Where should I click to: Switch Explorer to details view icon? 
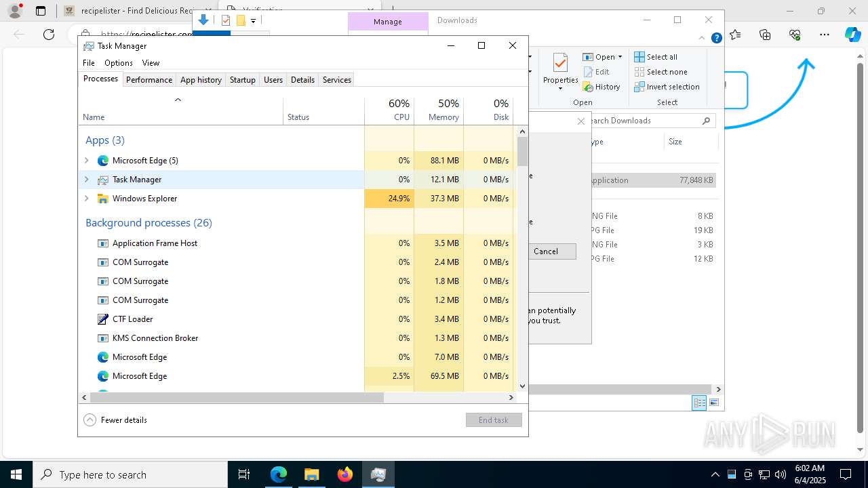(x=699, y=403)
